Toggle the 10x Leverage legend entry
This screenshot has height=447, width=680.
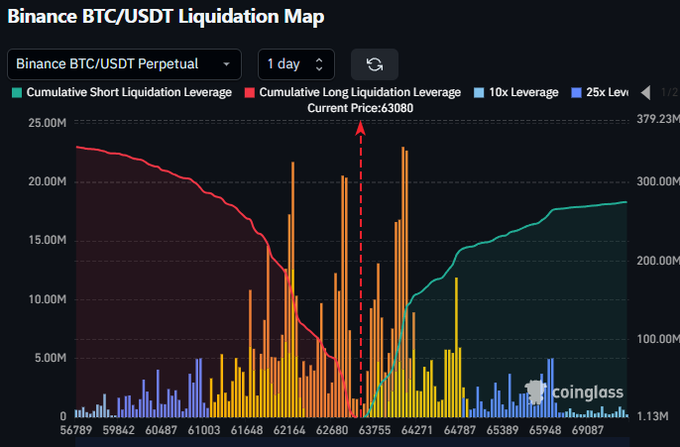click(516, 92)
